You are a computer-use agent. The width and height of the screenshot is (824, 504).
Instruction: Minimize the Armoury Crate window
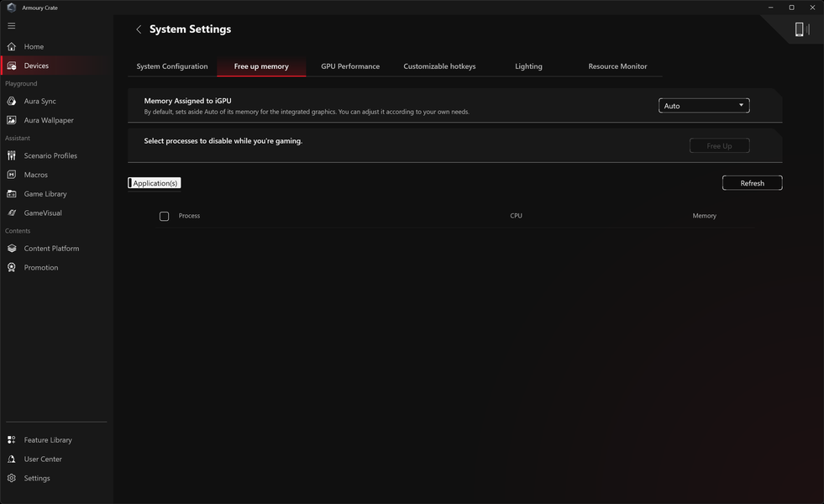[770, 8]
